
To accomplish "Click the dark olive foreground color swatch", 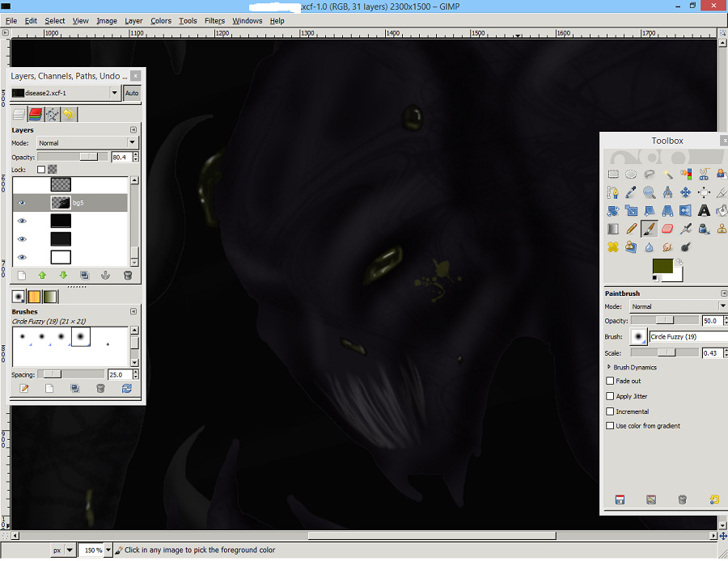I will tap(663, 266).
